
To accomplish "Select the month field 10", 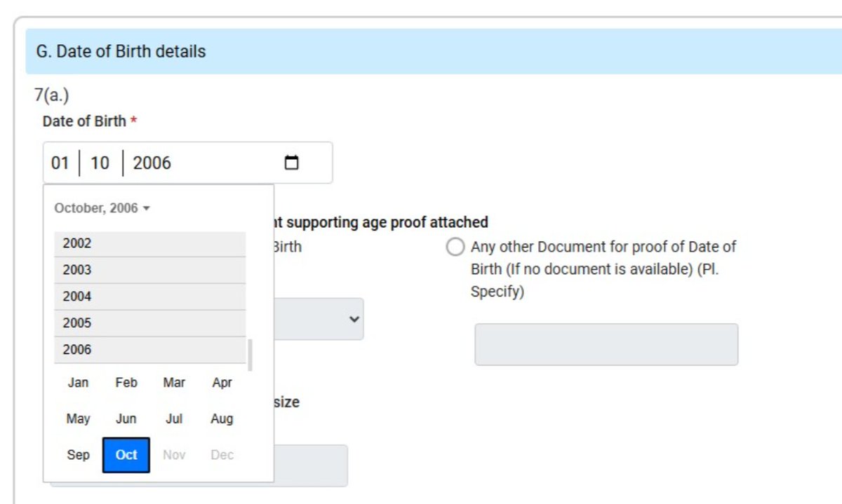I will point(100,163).
